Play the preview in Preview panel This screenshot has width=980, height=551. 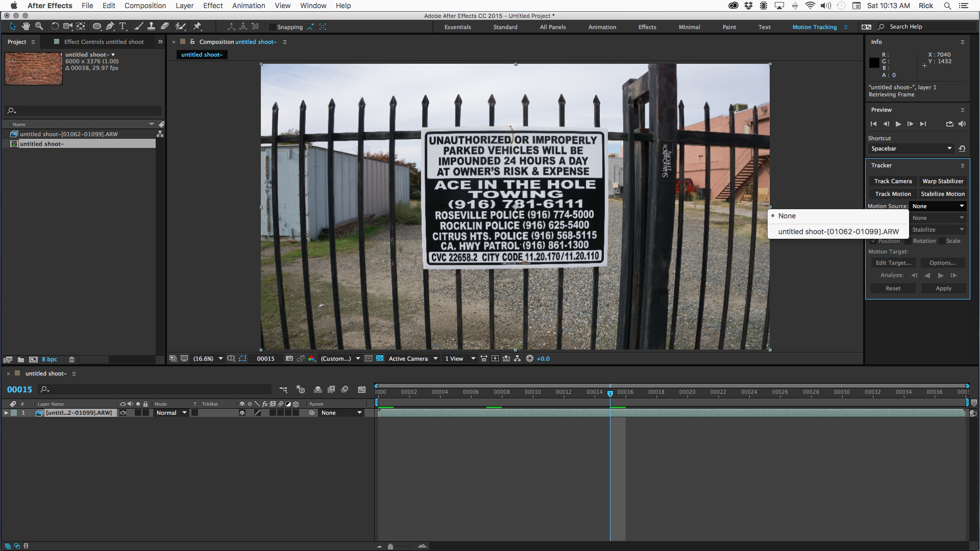[898, 124]
